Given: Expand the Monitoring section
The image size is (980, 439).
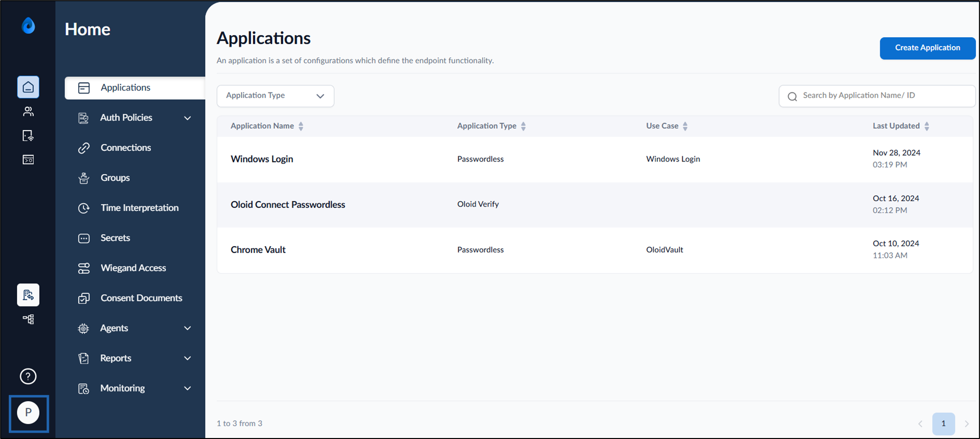Looking at the screenshot, I should (x=134, y=389).
